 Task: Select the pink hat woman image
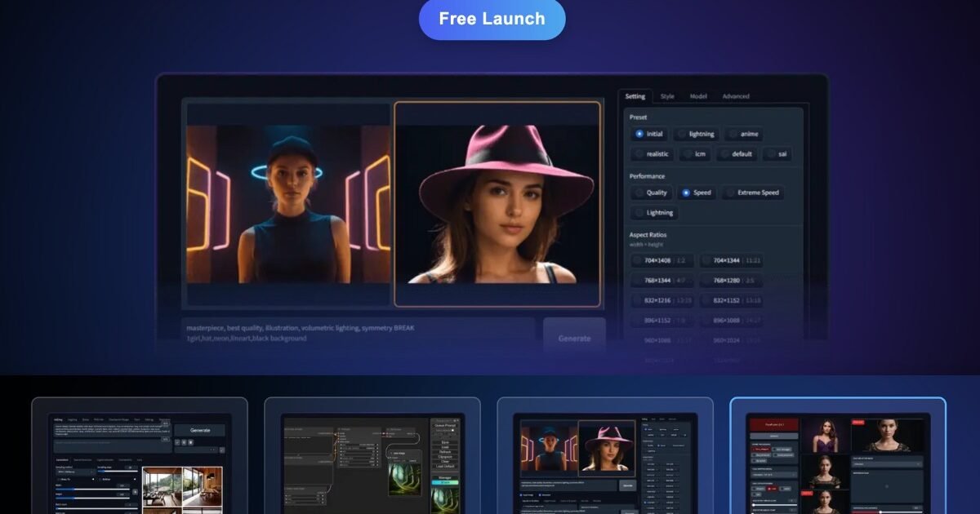[497, 204]
